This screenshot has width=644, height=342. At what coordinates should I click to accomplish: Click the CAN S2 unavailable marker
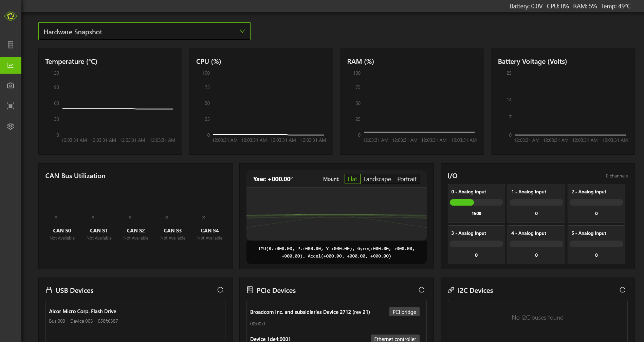130,217
